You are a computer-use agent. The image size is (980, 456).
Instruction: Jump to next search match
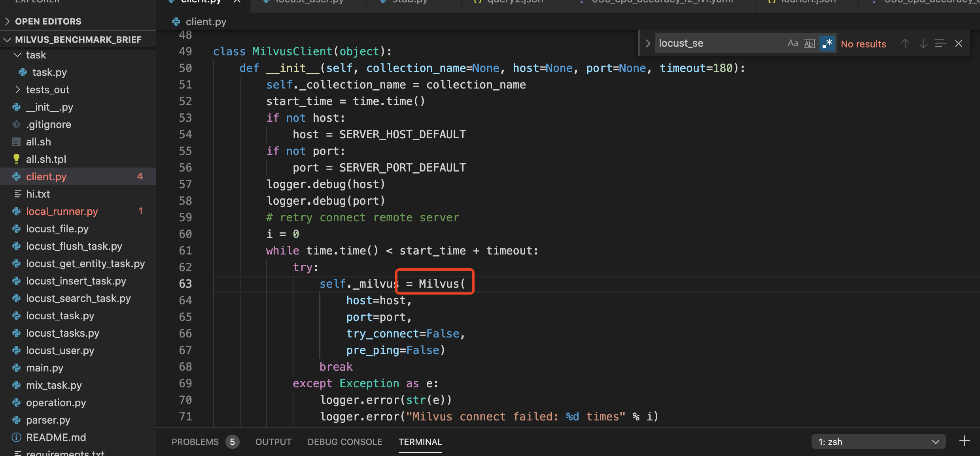(923, 43)
